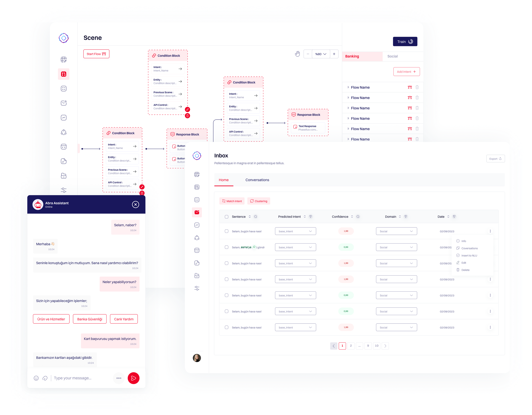
Task: Select checkbox of the fifth table row
Action: coord(227,295)
